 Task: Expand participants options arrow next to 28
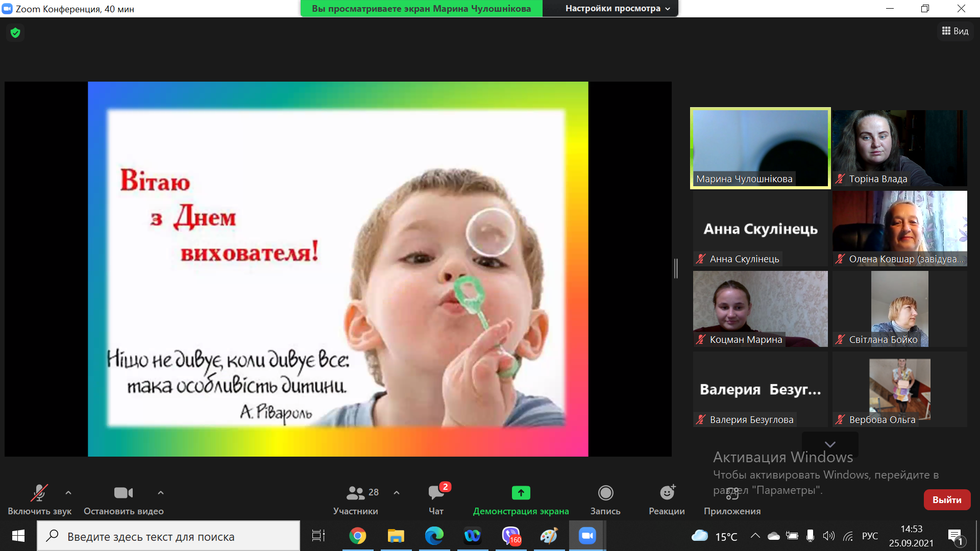click(397, 493)
